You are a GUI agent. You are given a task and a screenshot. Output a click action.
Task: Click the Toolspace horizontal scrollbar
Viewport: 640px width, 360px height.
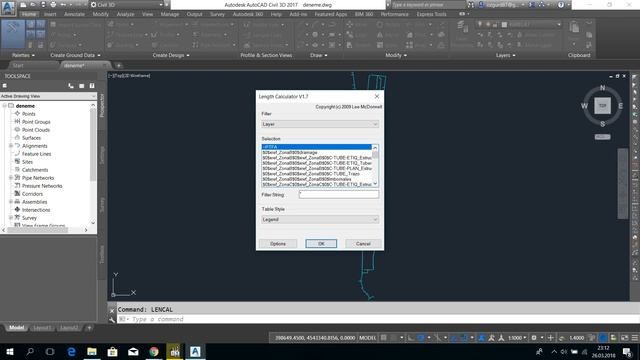tap(44, 230)
